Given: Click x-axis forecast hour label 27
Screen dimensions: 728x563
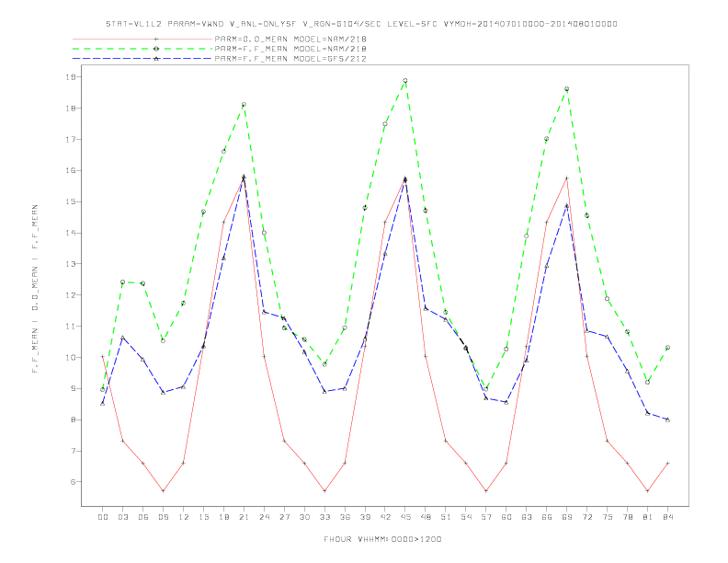Looking at the screenshot, I should pyautogui.click(x=284, y=517).
